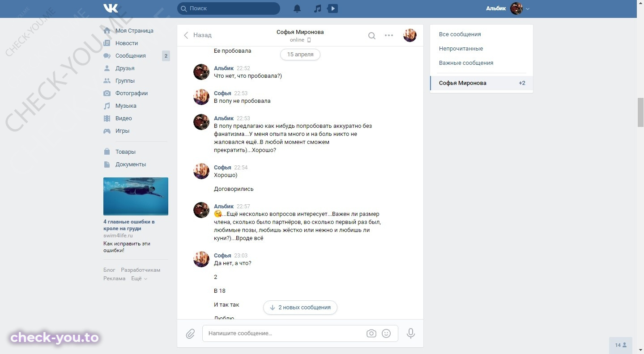644x354 pixels.
Task: Click the shopping bag icon beside Товары
Action: (107, 152)
